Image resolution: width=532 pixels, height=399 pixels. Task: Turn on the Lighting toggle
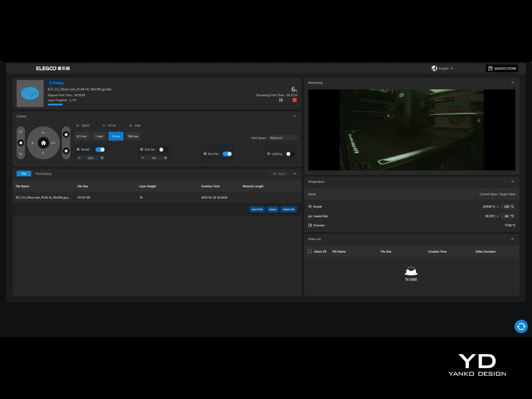pyautogui.click(x=290, y=154)
